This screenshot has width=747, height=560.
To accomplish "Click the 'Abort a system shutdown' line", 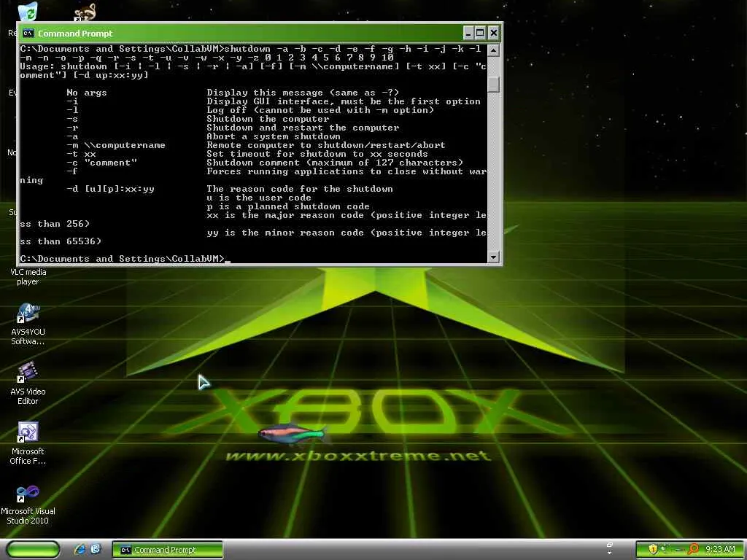I will [x=274, y=136].
